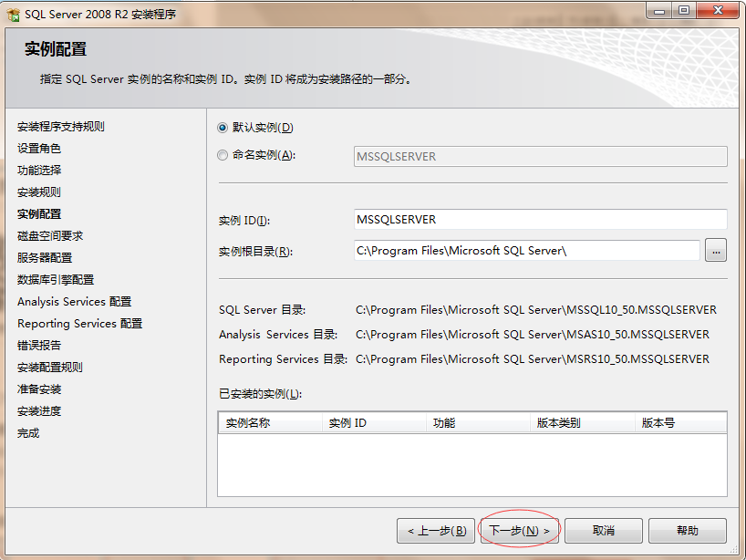Viewport: 746px width, 560px height.
Task: Select Analysis Services 配置 step
Action: click(x=74, y=302)
